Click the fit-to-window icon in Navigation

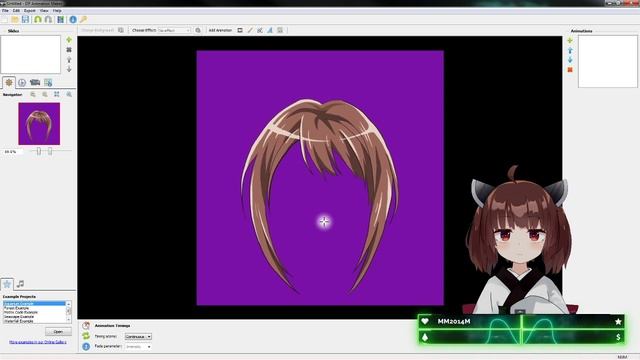57,94
